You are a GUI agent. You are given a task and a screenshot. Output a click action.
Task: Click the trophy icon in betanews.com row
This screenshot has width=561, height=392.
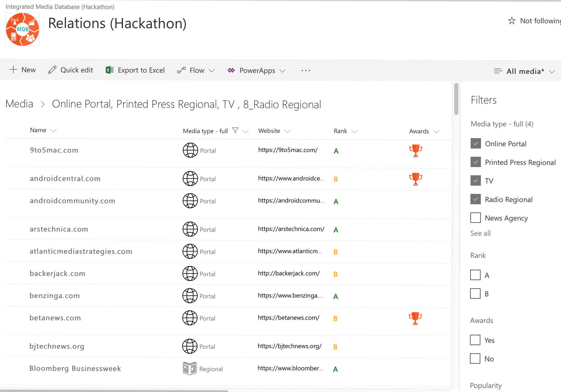click(415, 318)
